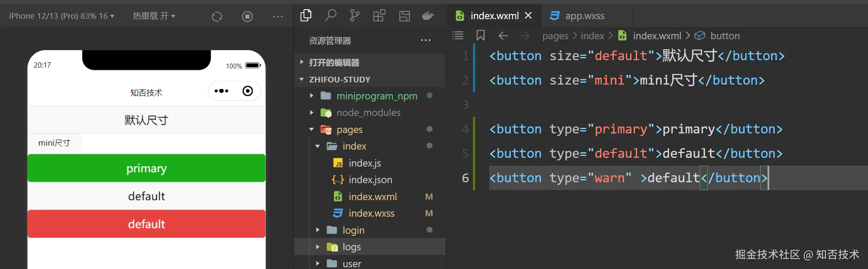Click the 知否技术 page title in simulator
The image size is (868, 269).
click(x=146, y=92)
